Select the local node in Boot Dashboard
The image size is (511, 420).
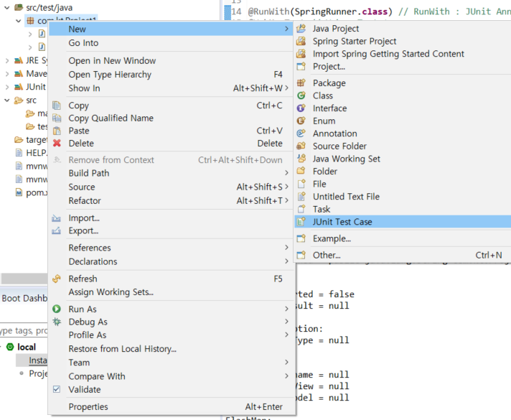[x=27, y=347]
